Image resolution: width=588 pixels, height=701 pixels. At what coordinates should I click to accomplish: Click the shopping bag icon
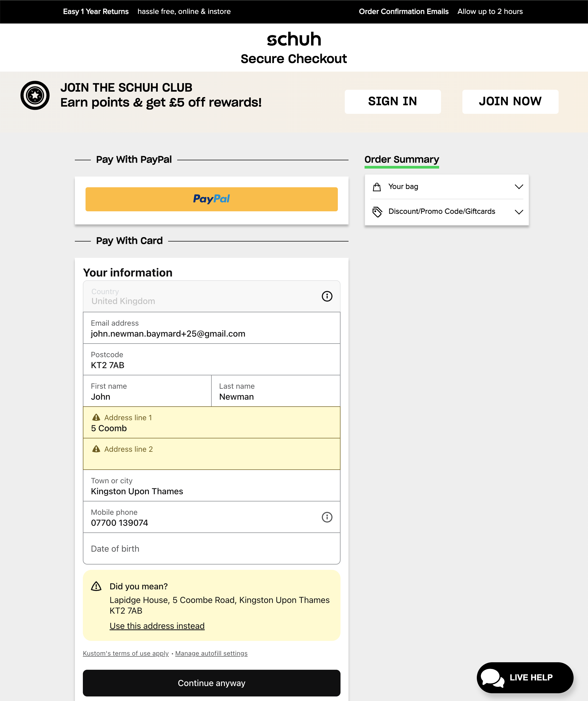coord(377,187)
